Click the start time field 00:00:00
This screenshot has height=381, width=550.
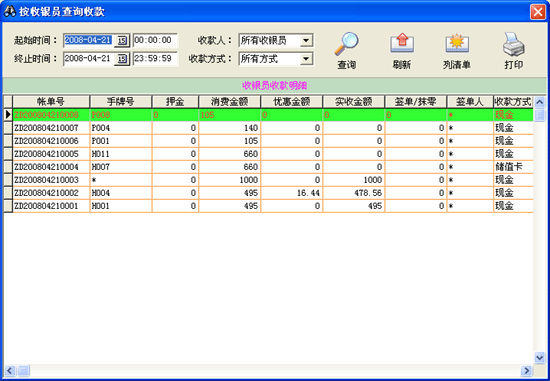click(x=155, y=40)
